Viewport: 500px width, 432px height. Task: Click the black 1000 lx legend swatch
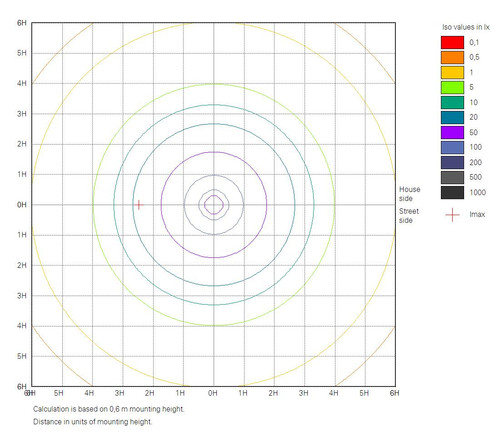(452, 192)
